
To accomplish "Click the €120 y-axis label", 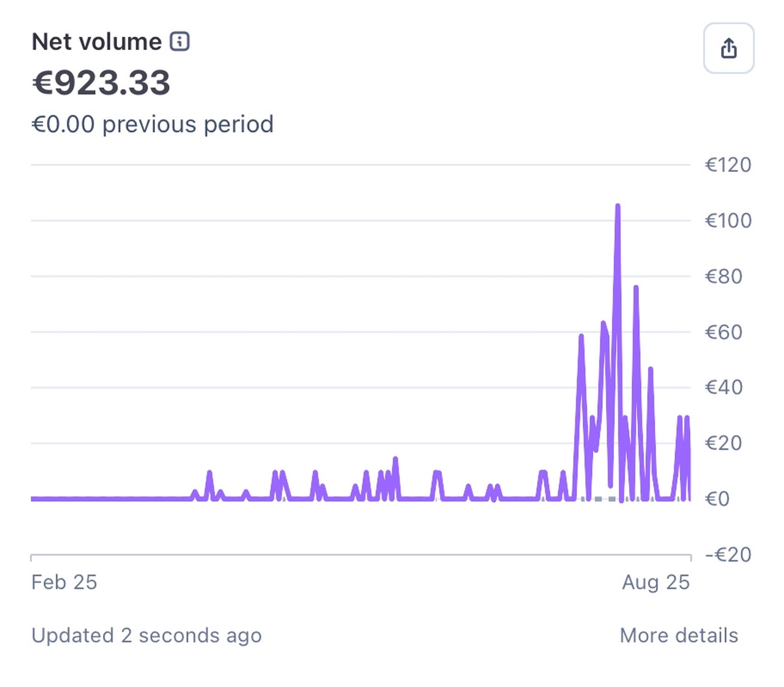I will coord(728,165).
